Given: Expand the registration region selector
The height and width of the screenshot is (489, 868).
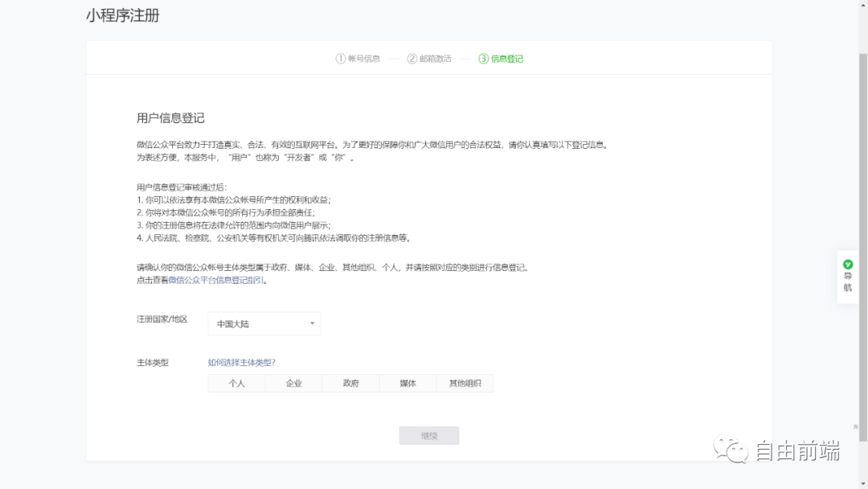Looking at the screenshot, I should [264, 323].
